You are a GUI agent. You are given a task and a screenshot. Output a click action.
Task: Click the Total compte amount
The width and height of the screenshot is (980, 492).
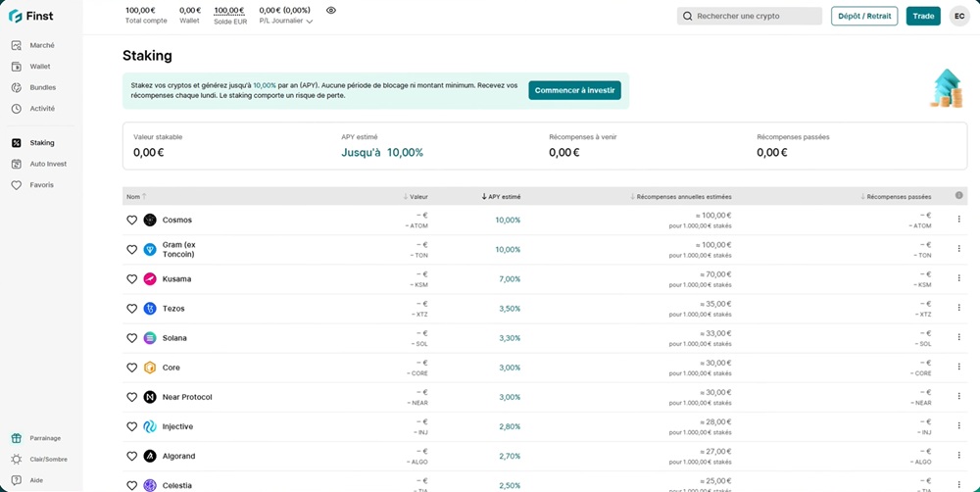tap(140, 10)
